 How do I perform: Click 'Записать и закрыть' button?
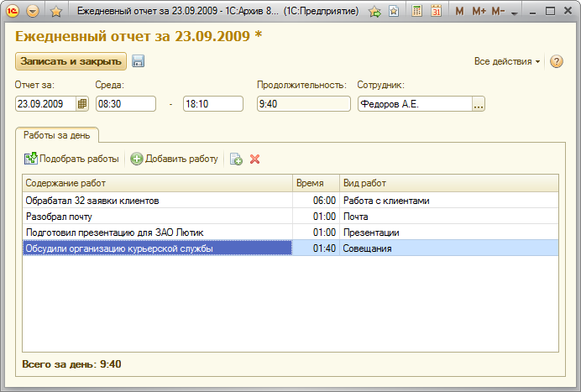[71, 61]
